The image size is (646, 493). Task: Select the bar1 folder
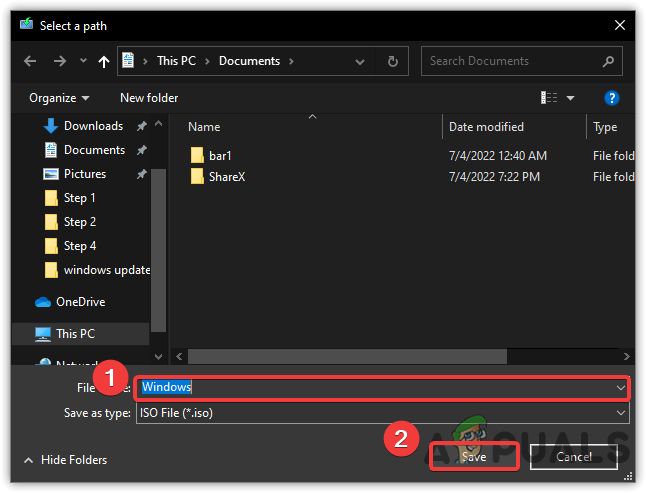click(x=211, y=156)
